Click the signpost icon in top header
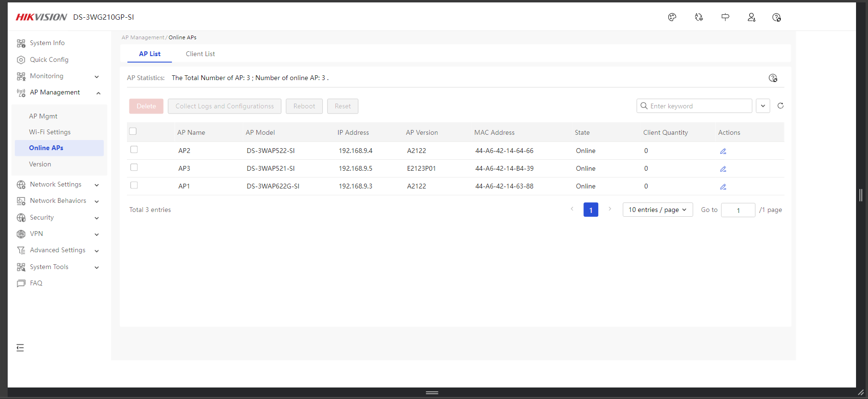The height and width of the screenshot is (399, 868). tap(725, 17)
